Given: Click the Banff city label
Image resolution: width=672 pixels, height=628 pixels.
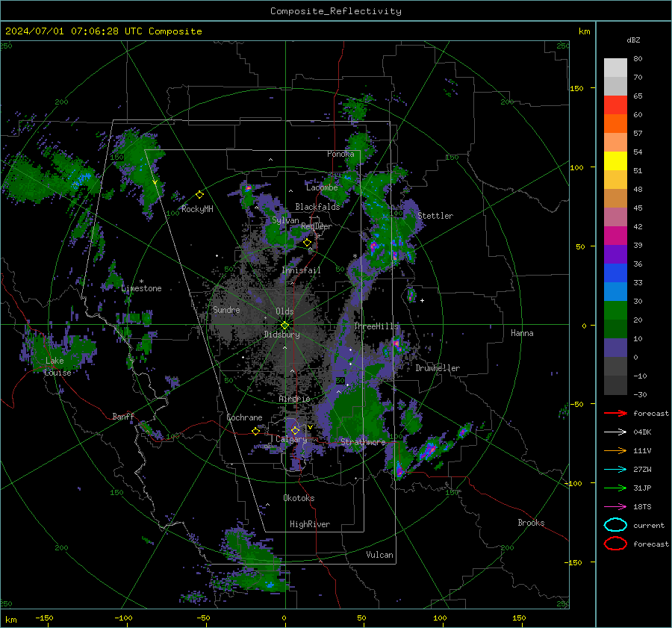Looking at the screenshot, I should [x=123, y=416].
